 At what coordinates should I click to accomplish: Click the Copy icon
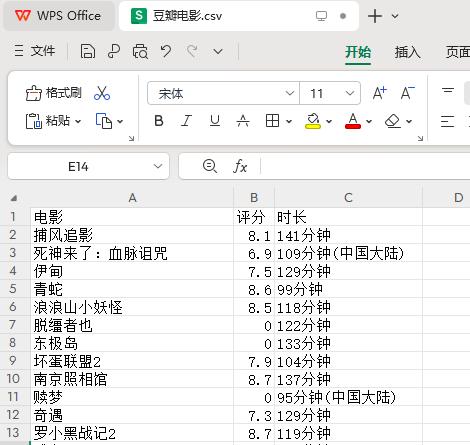tap(104, 121)
